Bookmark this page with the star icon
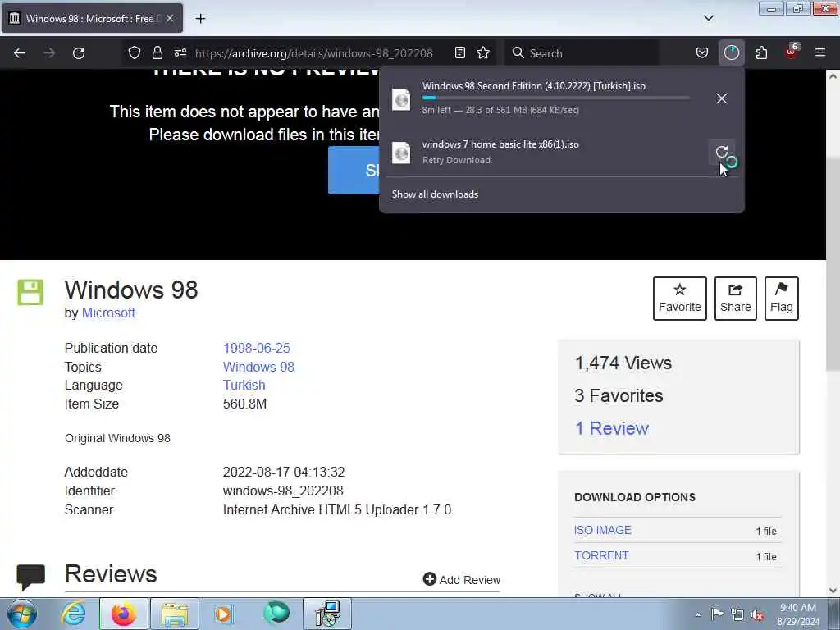This screenshot has height=630, width=840. coord(483,52)
